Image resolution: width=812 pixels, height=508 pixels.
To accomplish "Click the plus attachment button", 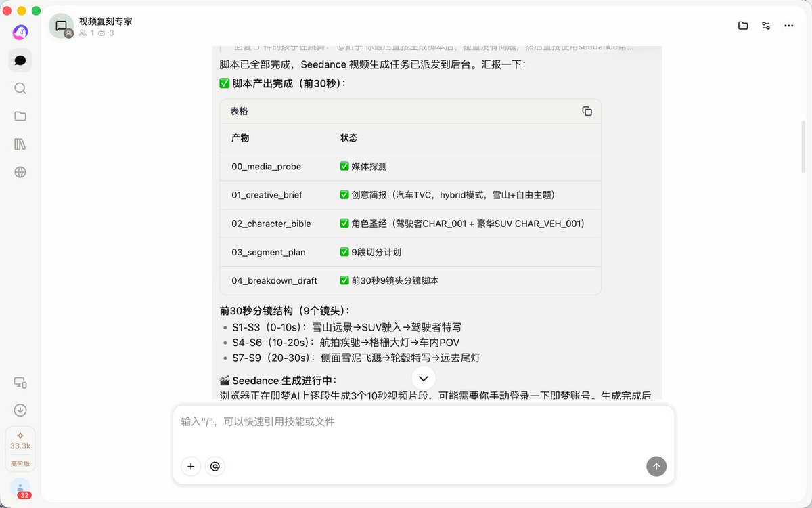I will point(191,466).
